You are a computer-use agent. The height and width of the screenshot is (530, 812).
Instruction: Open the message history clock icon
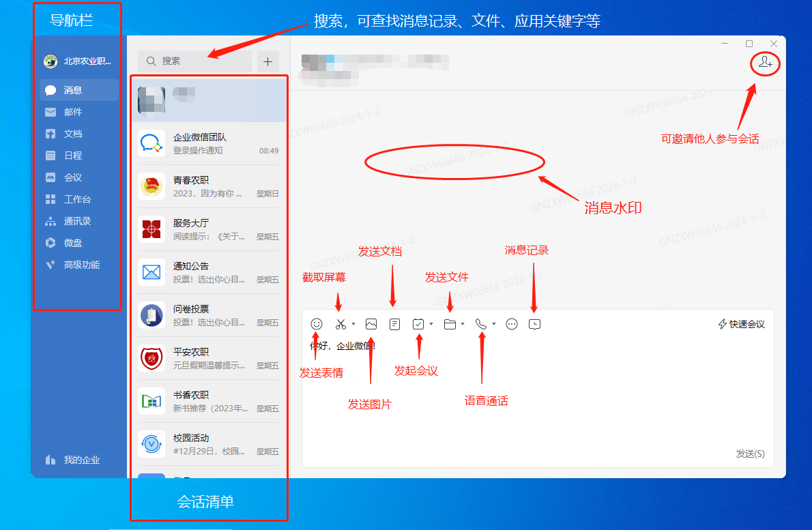tap(535, 325)
